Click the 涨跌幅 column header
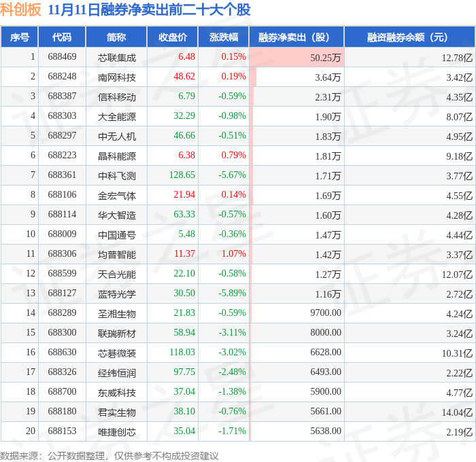476x462 pixels. click(224, 37)
